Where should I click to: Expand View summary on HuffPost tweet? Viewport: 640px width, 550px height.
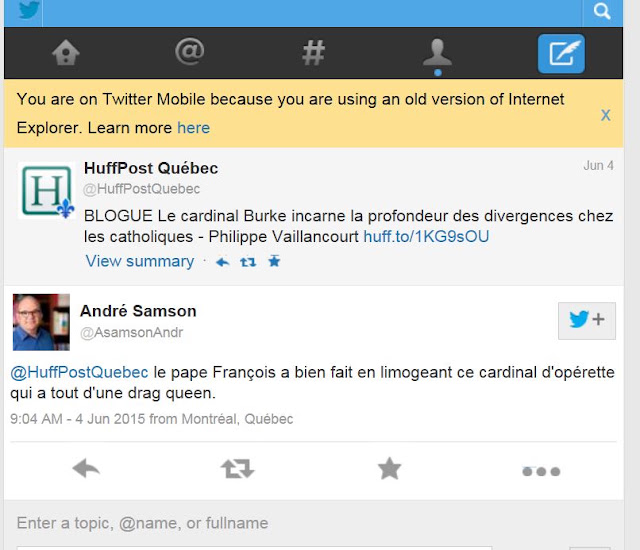point(140,261)
